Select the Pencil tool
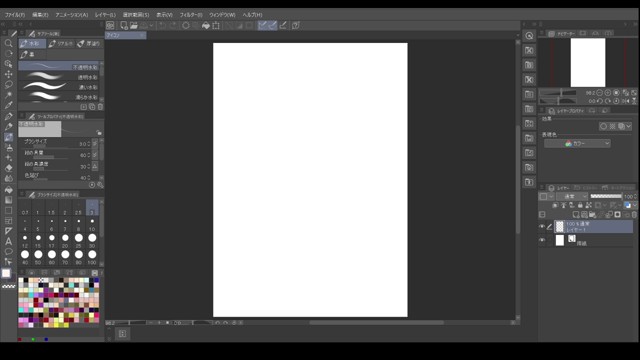This screenshot has height=360, width=640. [8, 127]
